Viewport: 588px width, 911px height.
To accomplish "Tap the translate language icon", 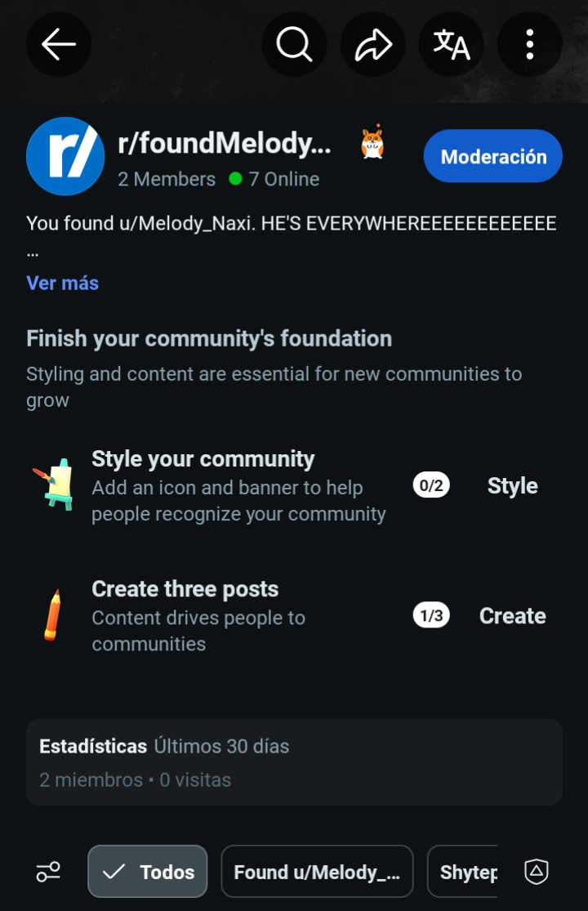I will 452,44.
